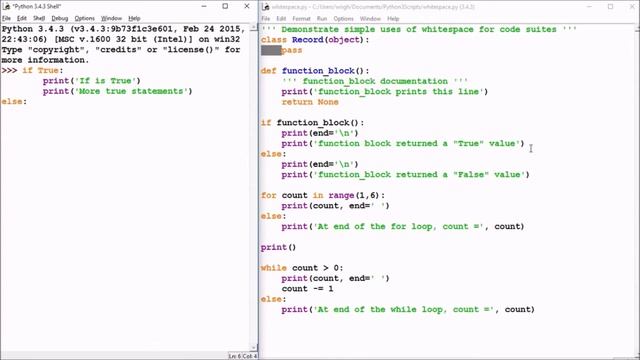Click the selected indentation before 'pass'

click(x=271, y=50)
